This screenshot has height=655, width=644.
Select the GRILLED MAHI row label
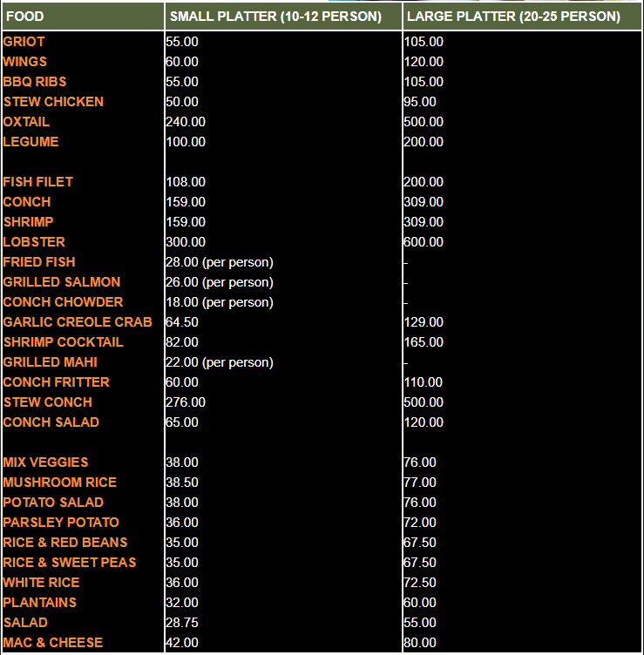[51, 362]
